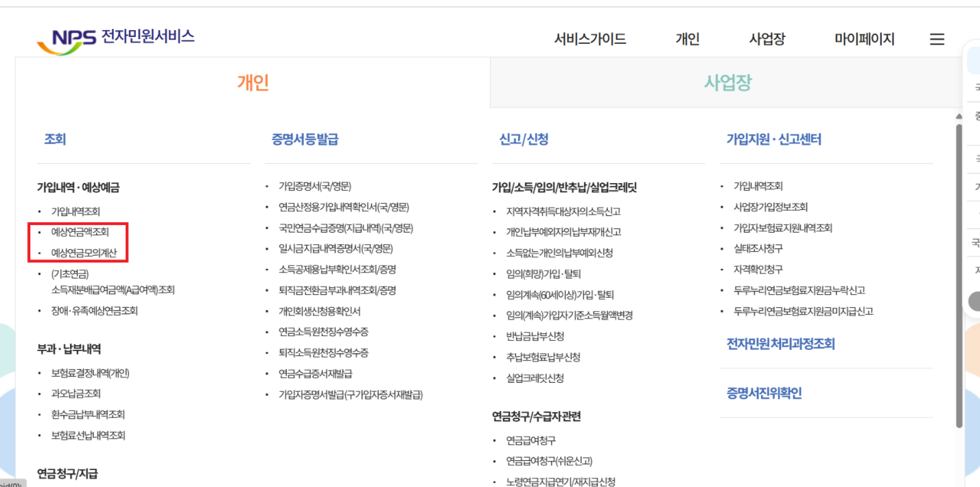This screenshot has height=487, width=980.
Task: Open 연금급여청구(쉬운신고)
Action: tap(549, 461)
